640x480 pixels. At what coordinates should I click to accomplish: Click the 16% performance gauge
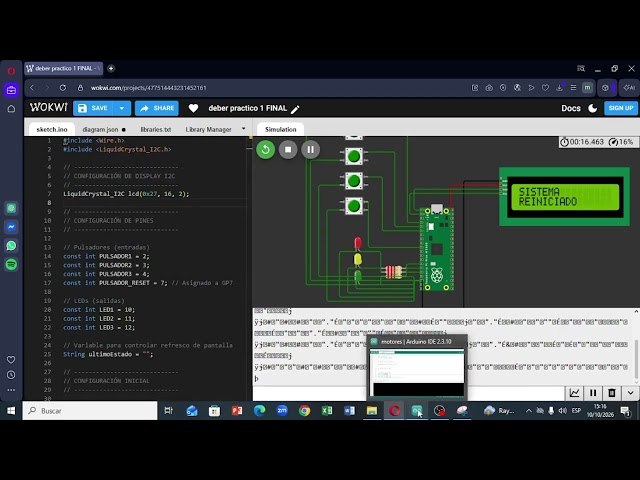click(621, 142)
